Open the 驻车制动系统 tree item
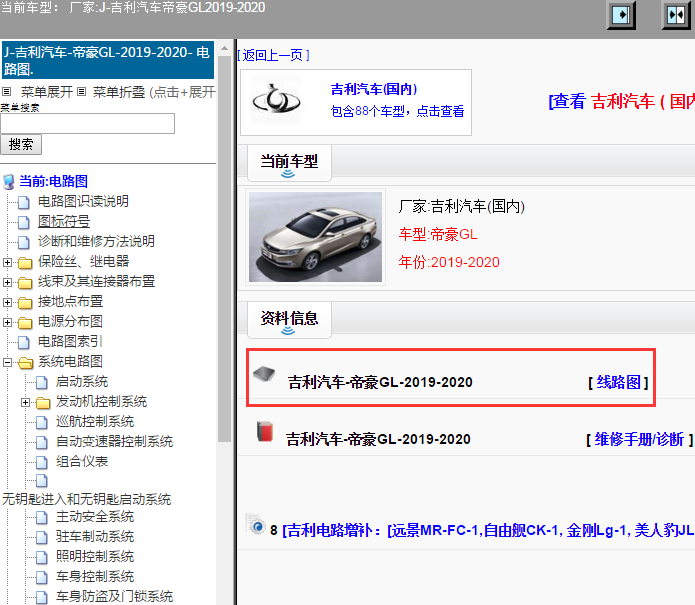The image size is (695, 605). [95, 536]
